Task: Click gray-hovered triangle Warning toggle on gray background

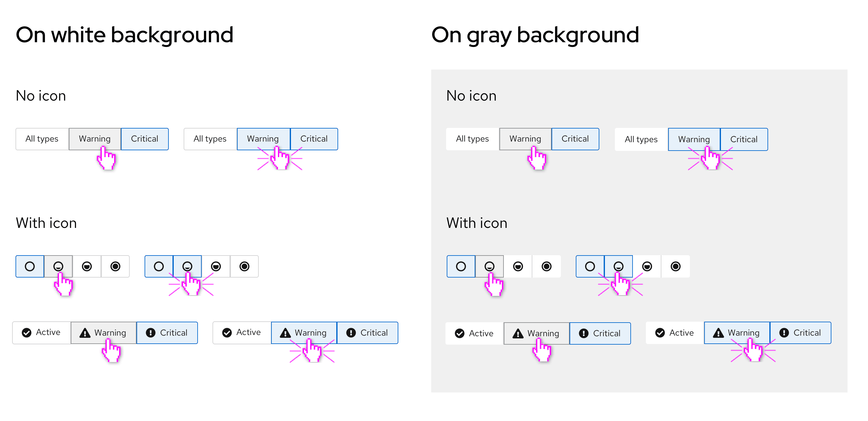Action: pyautogui.click(x=536, y=333)
